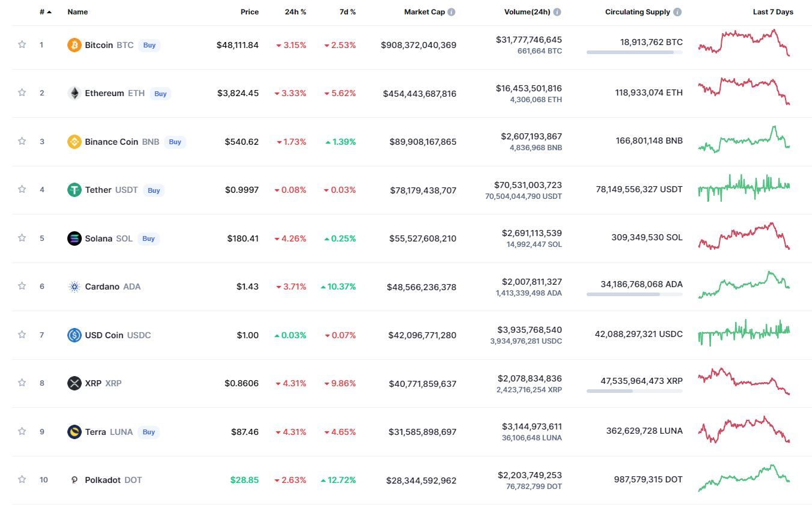The image size is (812, 507).
Task: Click the Circulating Supply info icon
Action: (x=677, y=12)
